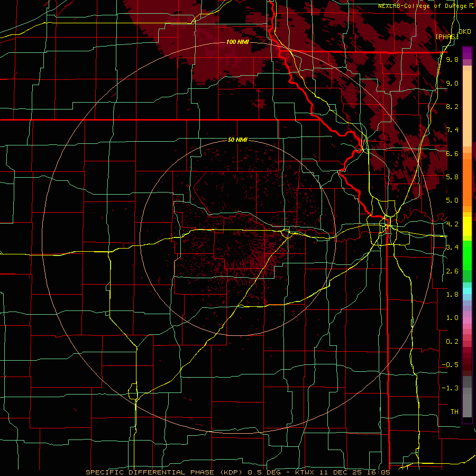The image size is (476, 476).
Task: Pick the purple top segment of color bar
Action: point(467,53)
